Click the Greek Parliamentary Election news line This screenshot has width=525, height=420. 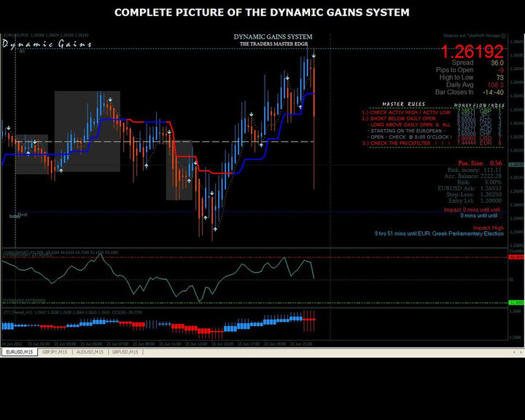439,234
